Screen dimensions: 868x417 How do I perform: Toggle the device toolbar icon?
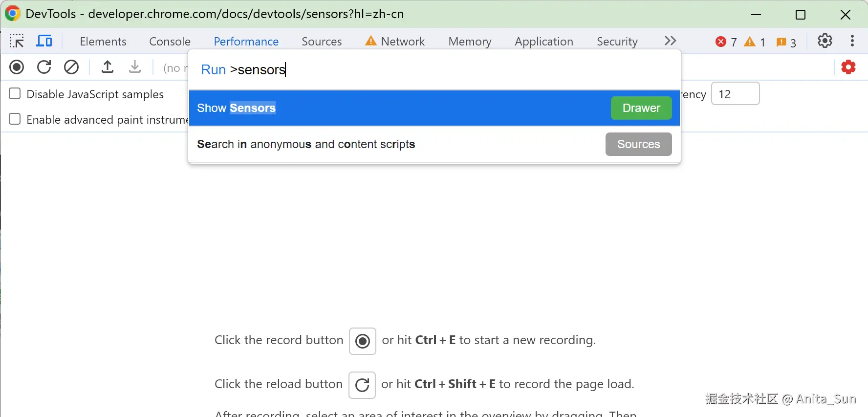pyautogui.click(x=44, y=41)
